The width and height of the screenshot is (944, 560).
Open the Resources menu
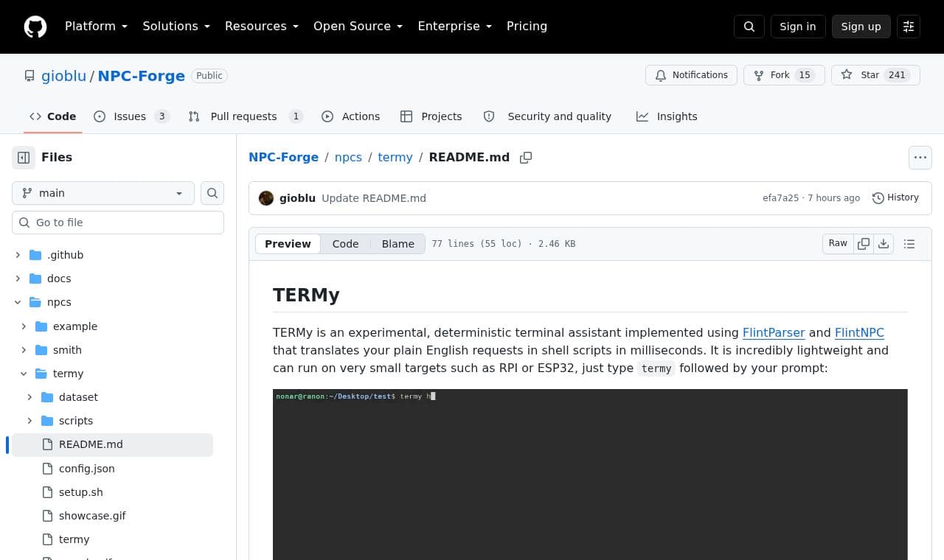pyautogui.click(x=262, y=27)
